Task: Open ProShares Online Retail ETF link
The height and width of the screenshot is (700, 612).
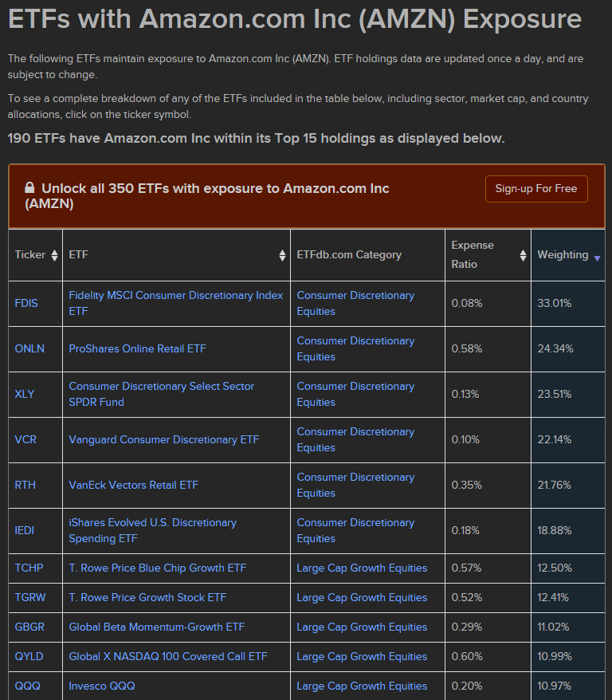Action: pos(137,348)
